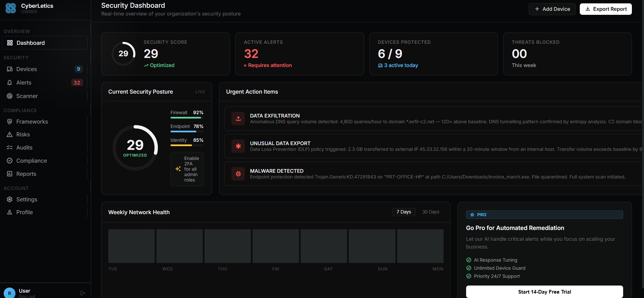This screenshot has width=644, height=298.
Task: Click the trend arrow icon beside Optimized
Action: [146, 65]
